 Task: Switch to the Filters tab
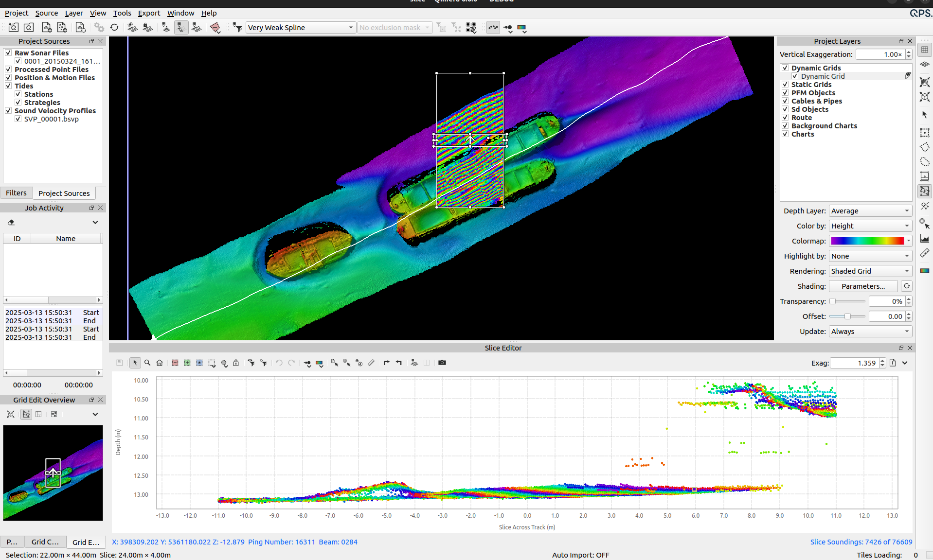pyautogui.click(x=17, y=193)
